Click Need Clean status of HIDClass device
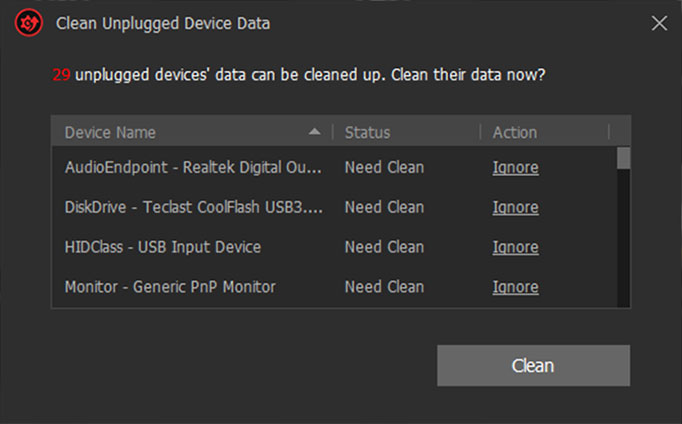Screen dimensions: 682x424 384,247
